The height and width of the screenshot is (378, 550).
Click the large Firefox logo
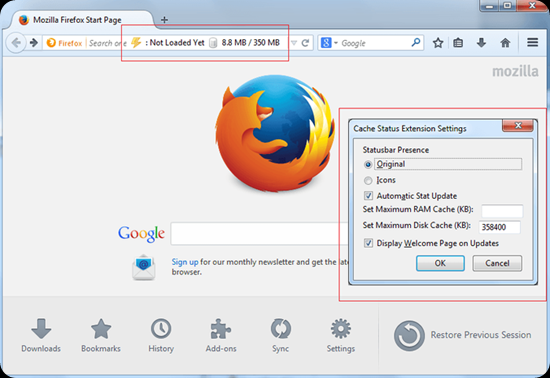(x=275, y=133)
